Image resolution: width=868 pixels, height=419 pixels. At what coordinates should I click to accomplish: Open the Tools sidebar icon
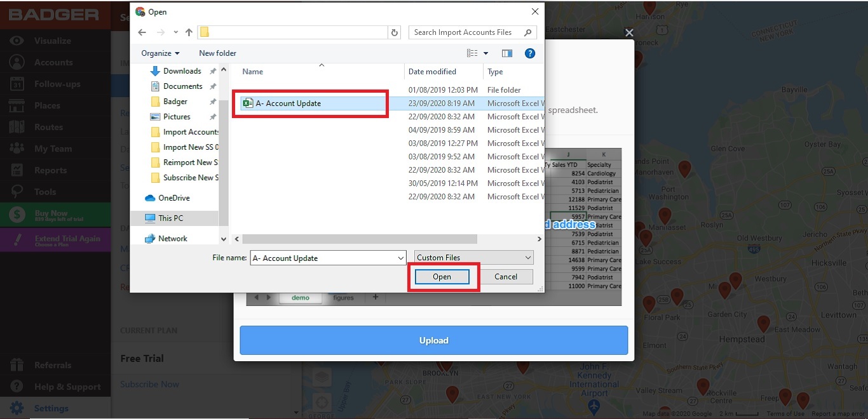coord(17,192)
